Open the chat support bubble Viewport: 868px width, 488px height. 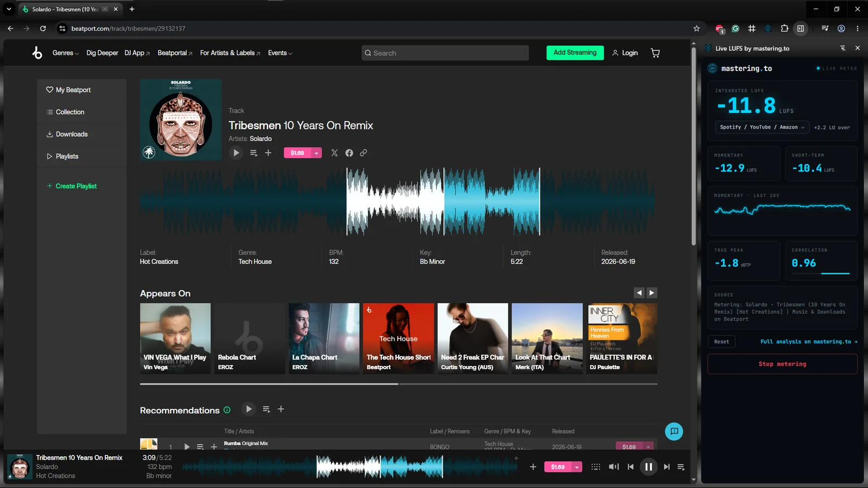(674, 432)
